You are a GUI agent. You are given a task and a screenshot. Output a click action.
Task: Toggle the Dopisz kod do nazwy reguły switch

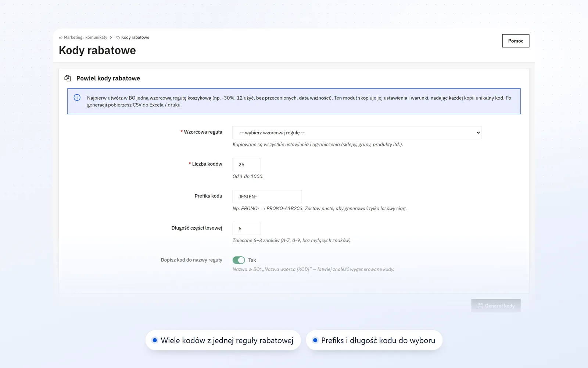tap(239, 260)
